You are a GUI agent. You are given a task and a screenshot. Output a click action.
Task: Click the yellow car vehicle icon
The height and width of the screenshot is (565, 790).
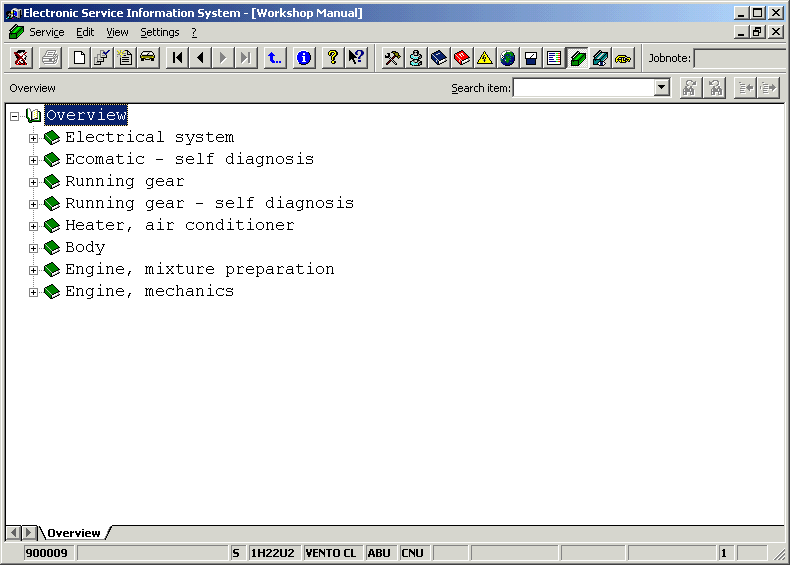tap(148, 58)
